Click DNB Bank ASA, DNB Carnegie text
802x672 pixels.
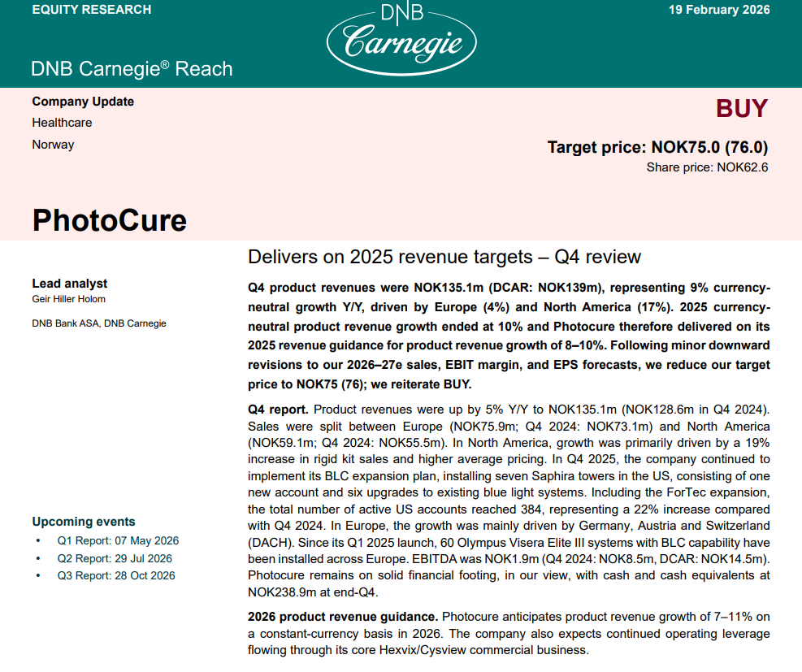99,323
